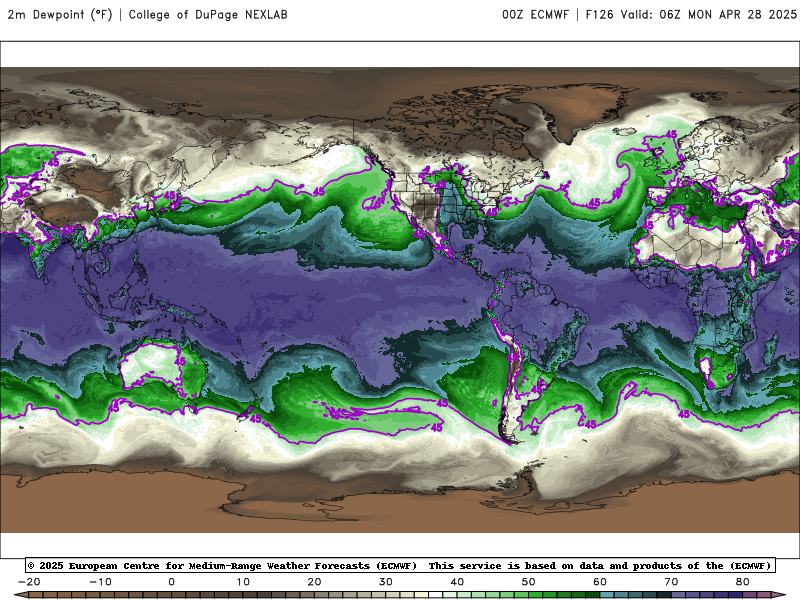The width and height of the screenshot is (800, 600).
Task: Click the "0" colorbar scale label
Action: (x=171, y=582)
